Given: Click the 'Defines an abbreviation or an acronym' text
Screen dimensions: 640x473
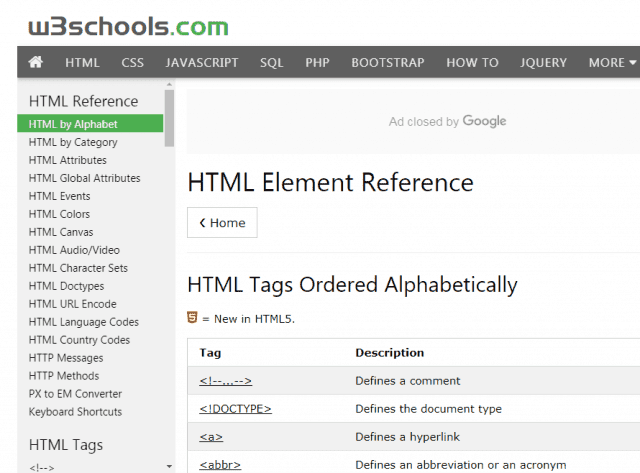Looking at the screenshot, I should 460,465.
